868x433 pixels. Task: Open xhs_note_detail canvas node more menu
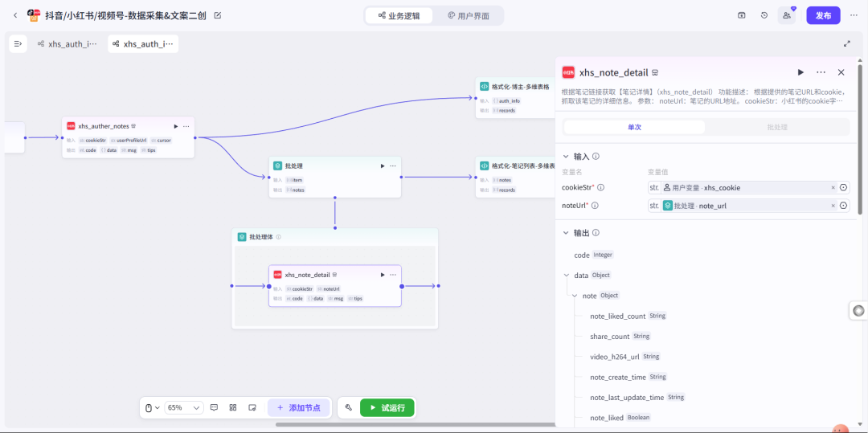click(x=392, y=275)
